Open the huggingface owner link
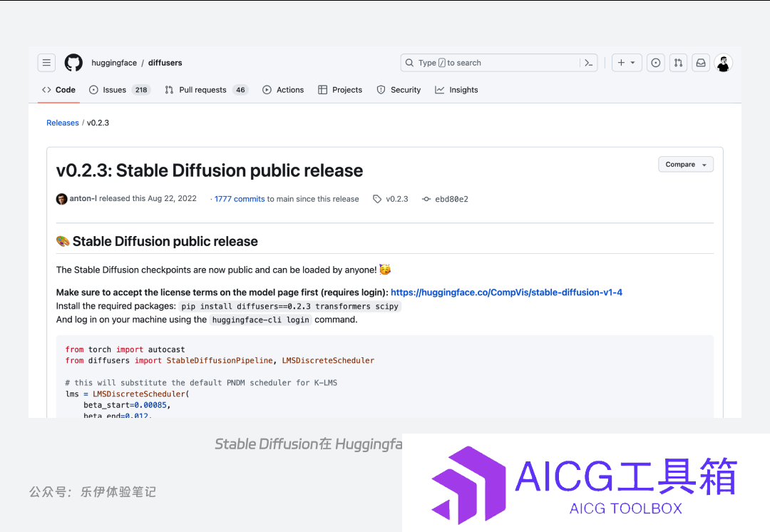This screenshot has height=532, width=770. click(x=114, y=63)
